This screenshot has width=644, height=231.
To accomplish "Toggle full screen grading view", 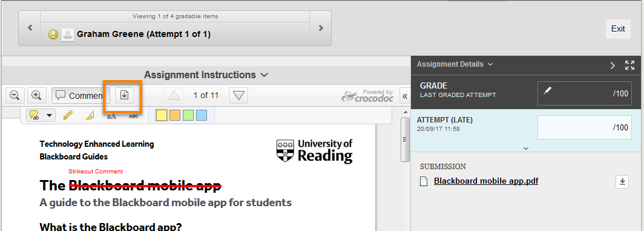I will (x=629, y=65).
